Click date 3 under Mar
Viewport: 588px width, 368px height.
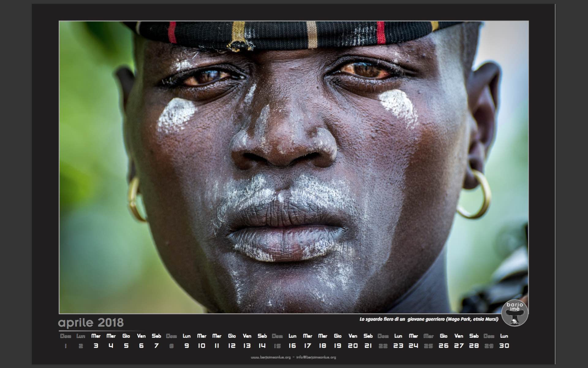tap(96, 346)
